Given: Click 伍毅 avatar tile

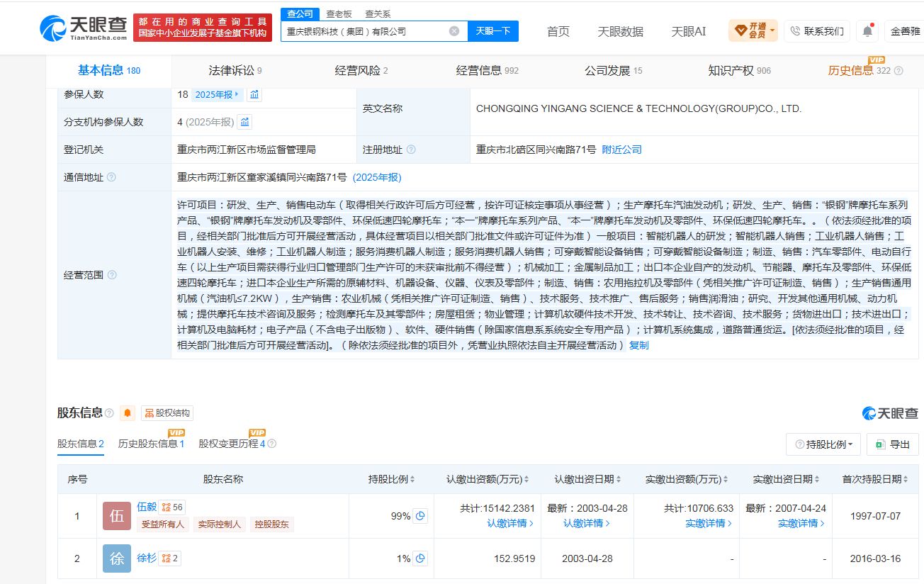Looking at the screenshot, I should click(117, 516).
